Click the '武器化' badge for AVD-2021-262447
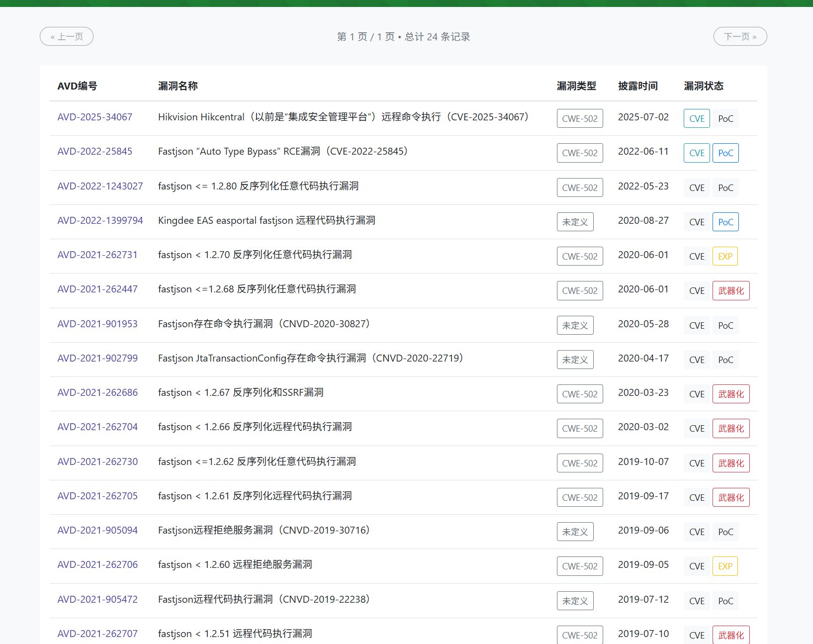Screen dimensions: 813x644 (x=731, y=290)
